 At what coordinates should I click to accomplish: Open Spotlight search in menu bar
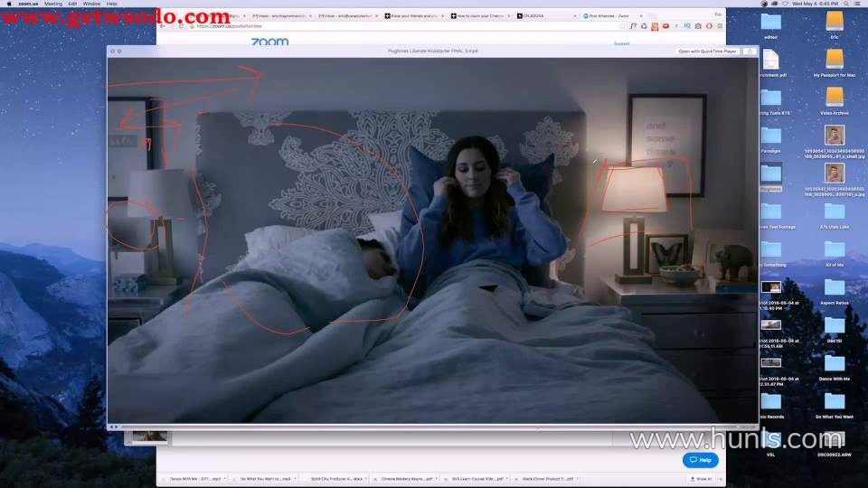(846, 4)
